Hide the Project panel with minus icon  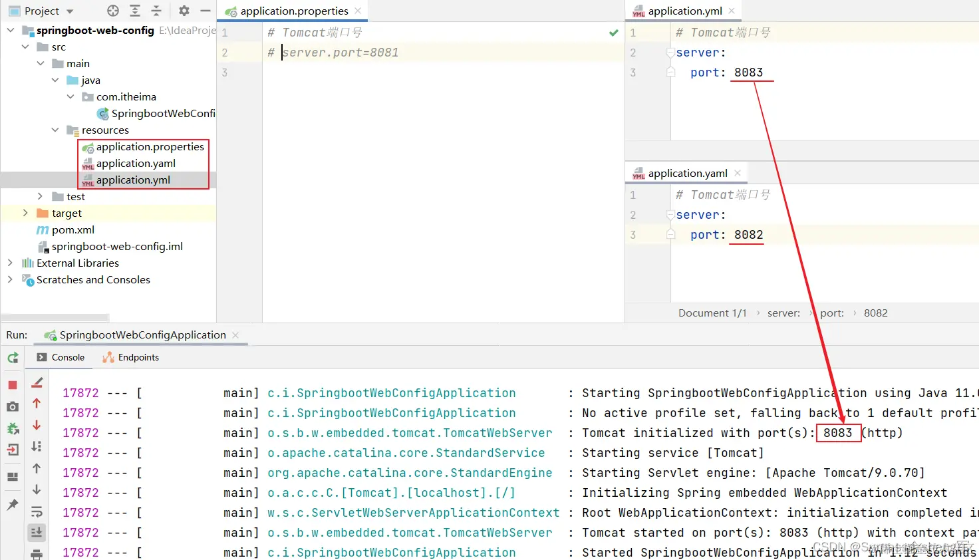pyautogui.click(x=206, y=11)
